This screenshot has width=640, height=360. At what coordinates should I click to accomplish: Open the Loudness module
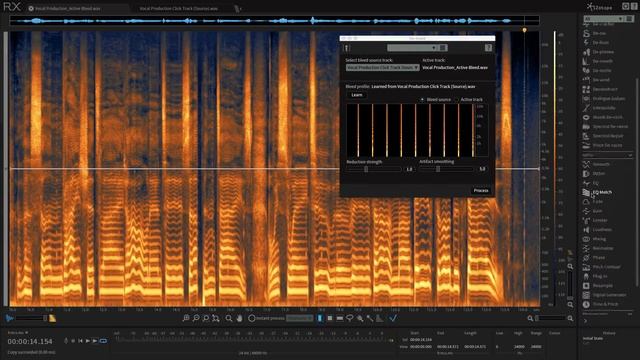click(x=602, y=230)
